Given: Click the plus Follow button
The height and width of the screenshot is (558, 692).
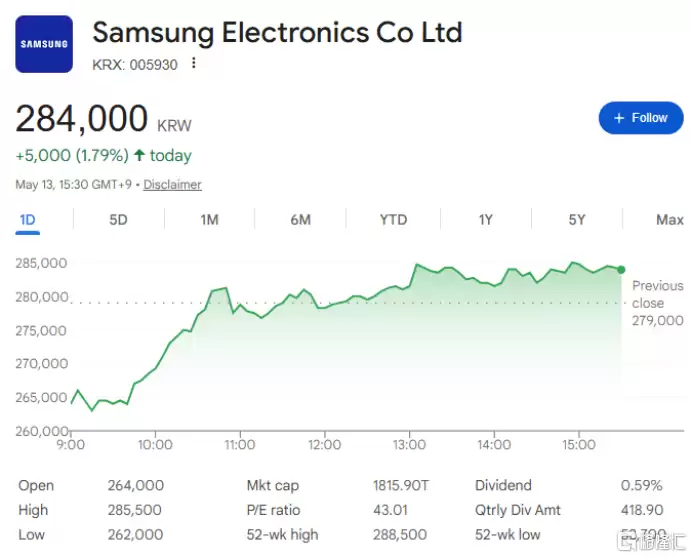Looking at the screenshot, I should [641, 118].
